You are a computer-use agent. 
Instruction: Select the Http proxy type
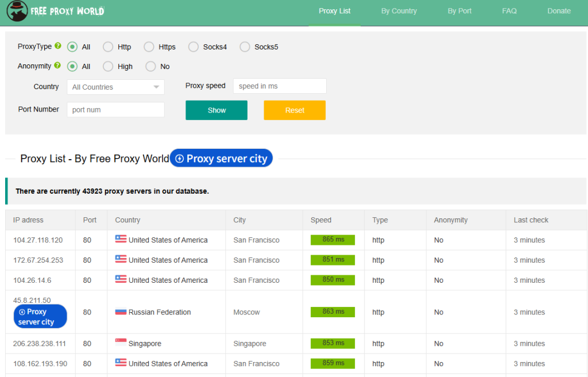click(x=108, y=47)
